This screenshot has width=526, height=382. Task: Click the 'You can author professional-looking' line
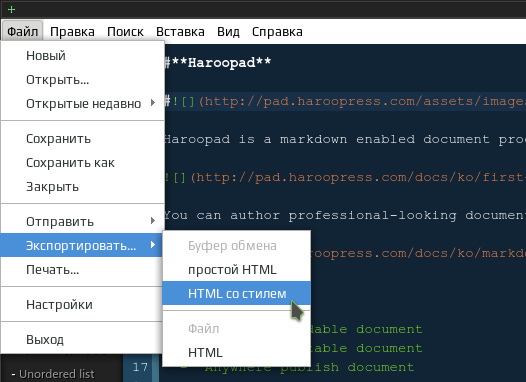click(x=345, y=215)
